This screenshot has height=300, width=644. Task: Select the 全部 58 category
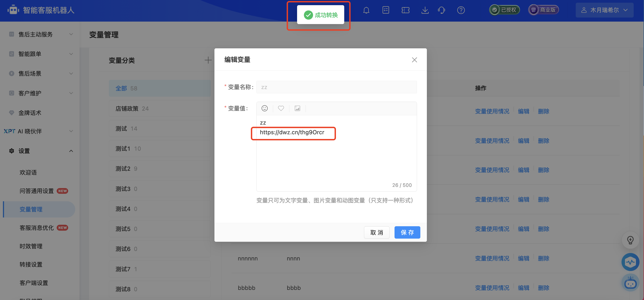click(159, 88)
